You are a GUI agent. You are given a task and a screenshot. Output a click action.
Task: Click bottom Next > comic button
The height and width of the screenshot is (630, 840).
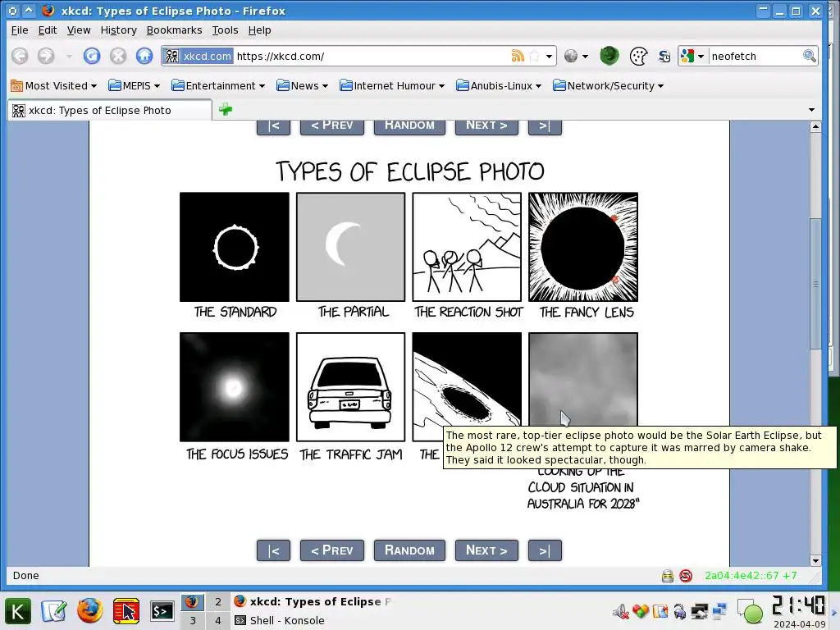coord(486,550)
